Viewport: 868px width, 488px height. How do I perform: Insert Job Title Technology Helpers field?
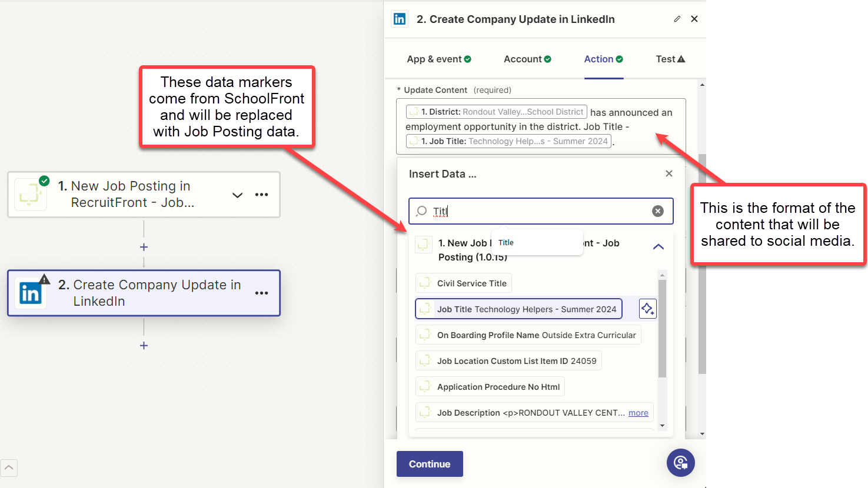pyautogui.click(x=518, y=309)
